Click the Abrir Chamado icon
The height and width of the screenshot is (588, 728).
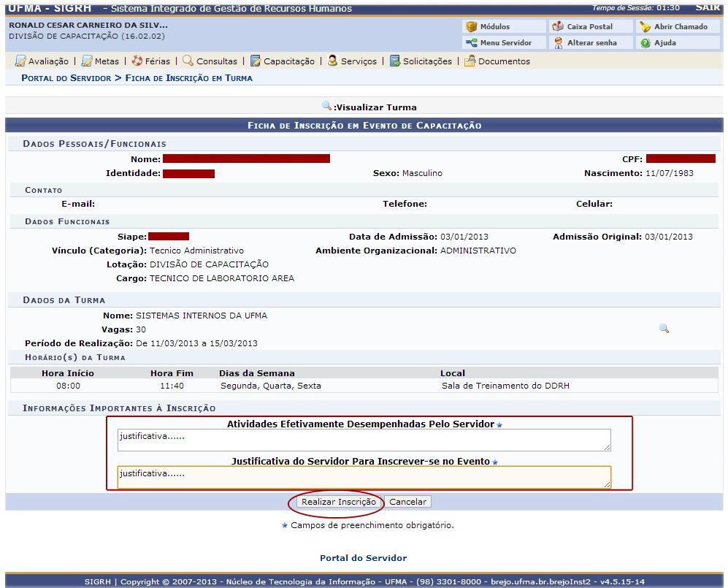(x=645, y=27)
